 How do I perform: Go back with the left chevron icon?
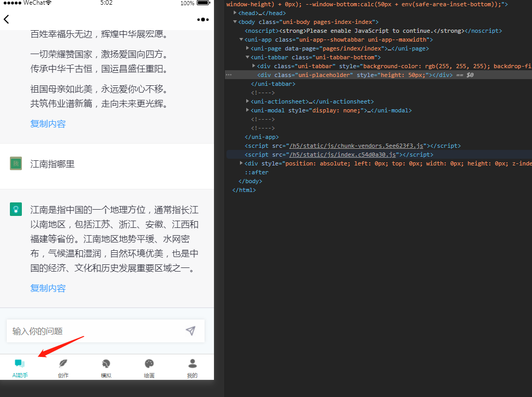pos(6,19)
